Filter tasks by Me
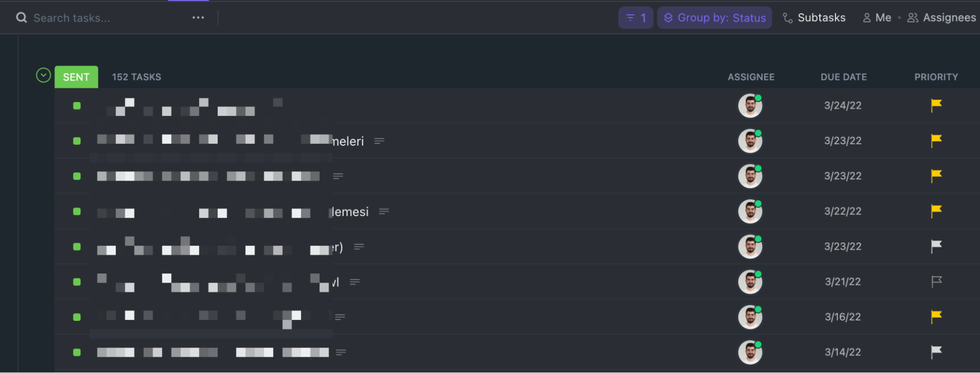Screen dimensions: 980x373 coord(877,18)
